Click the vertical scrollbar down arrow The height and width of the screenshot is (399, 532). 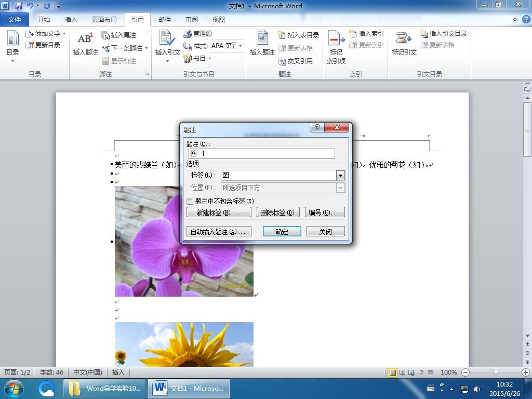pyautogui.click(x=527, y=336)
